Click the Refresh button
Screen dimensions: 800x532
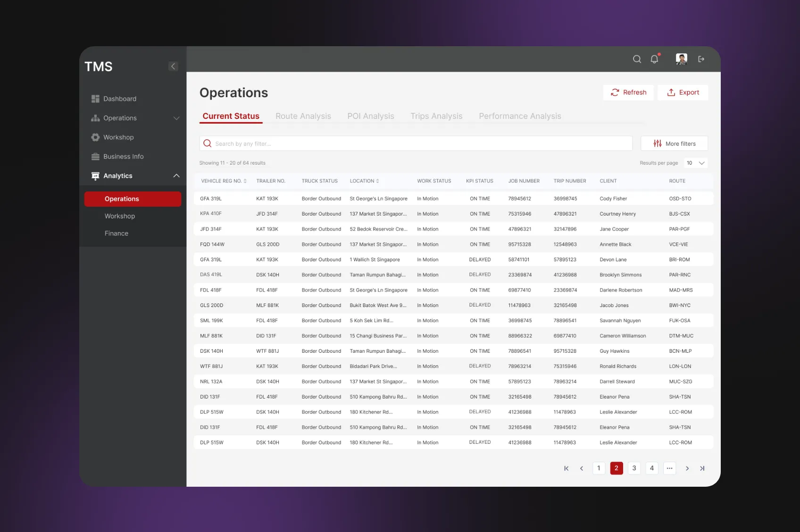coord(628,92)
